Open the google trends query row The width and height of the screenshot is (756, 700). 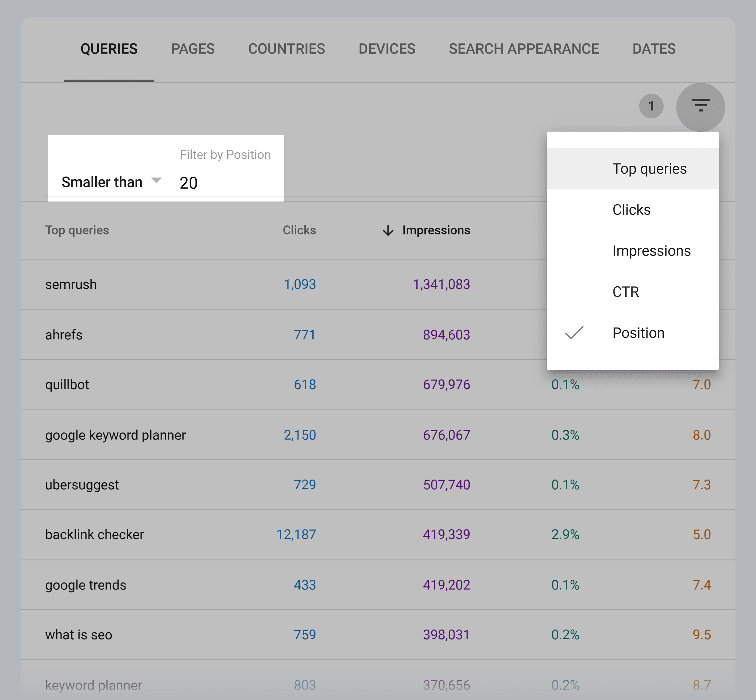(x=86, y=585)
